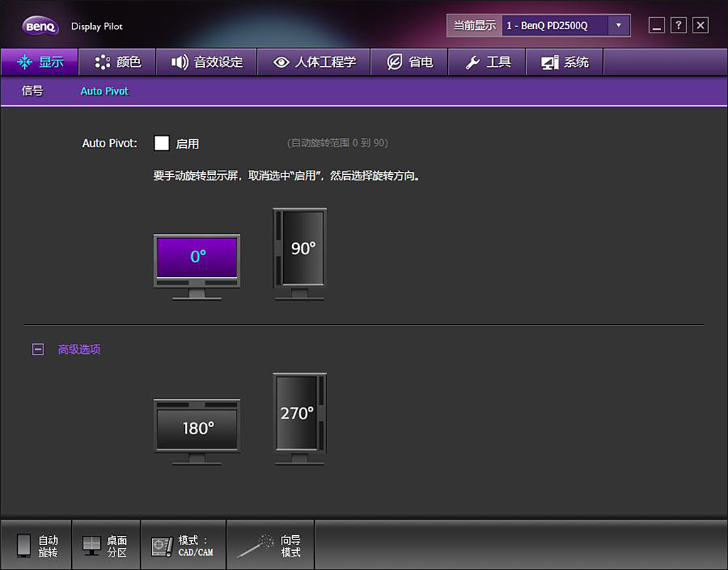Switch to the 颜色 (Color) tab
The height and width of the screenshot is (570, 728).
pos(117,62)
